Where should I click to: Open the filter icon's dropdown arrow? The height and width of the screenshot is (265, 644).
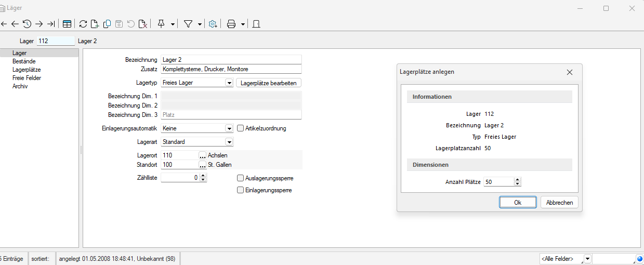[200, 24]
